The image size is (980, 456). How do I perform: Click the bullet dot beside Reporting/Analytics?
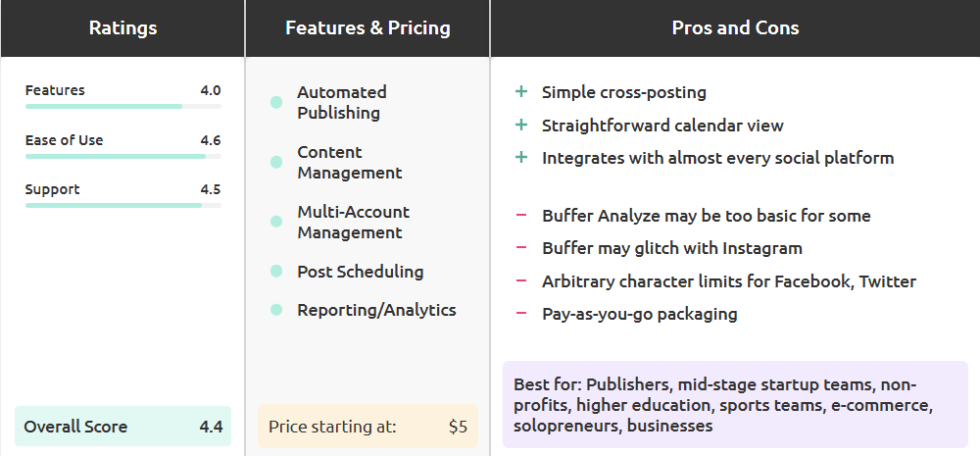[276, 310]
